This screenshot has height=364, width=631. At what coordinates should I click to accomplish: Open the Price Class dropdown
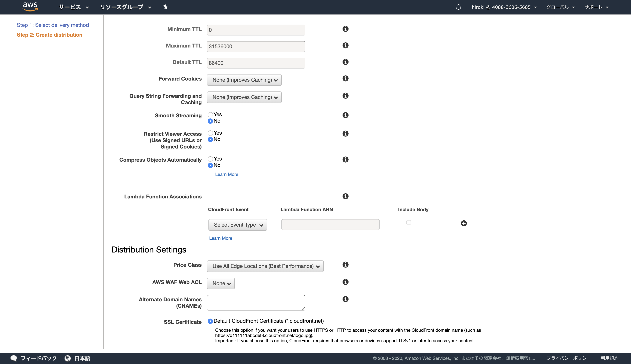tap(265, 266)
